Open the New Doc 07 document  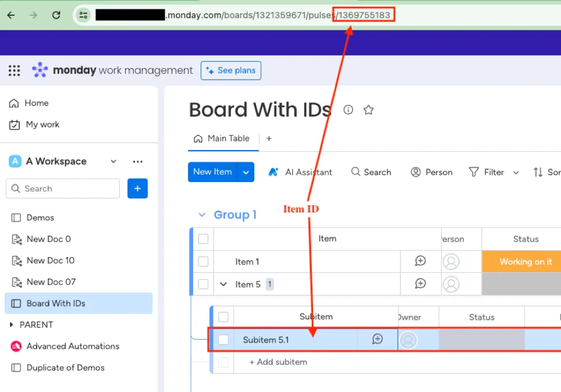coord(51,282)
